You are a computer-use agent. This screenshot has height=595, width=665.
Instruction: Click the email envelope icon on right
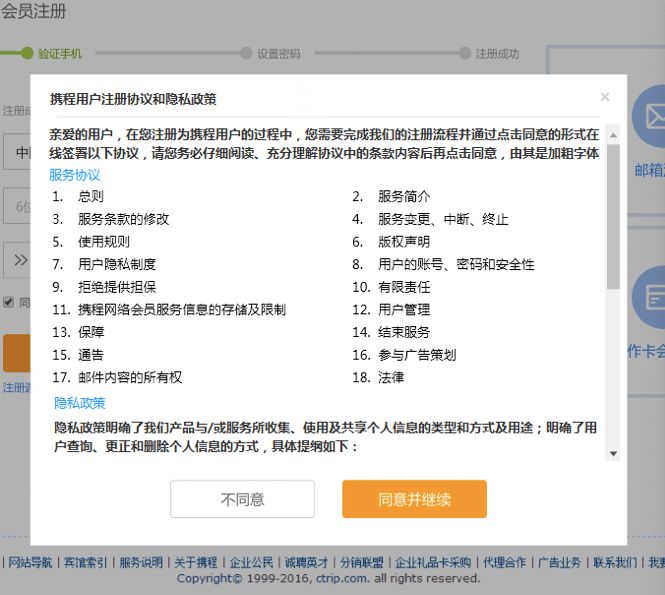[653, 116]
